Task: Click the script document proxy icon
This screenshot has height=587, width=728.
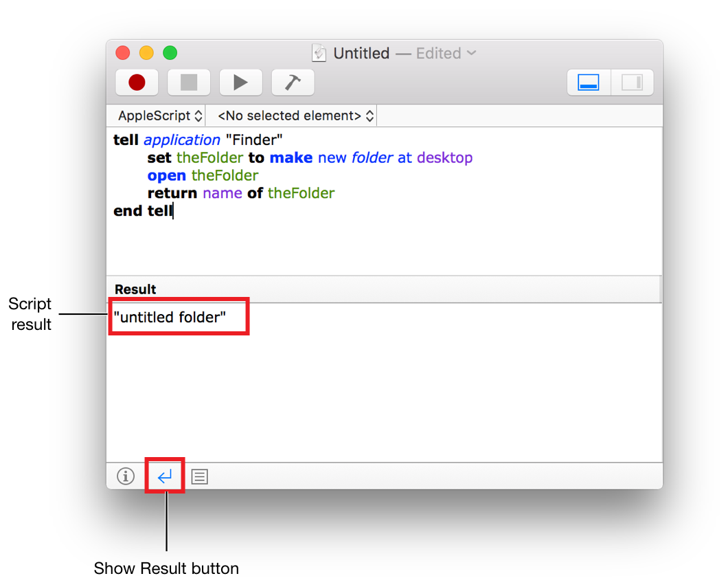Action: tap(319, 53)
